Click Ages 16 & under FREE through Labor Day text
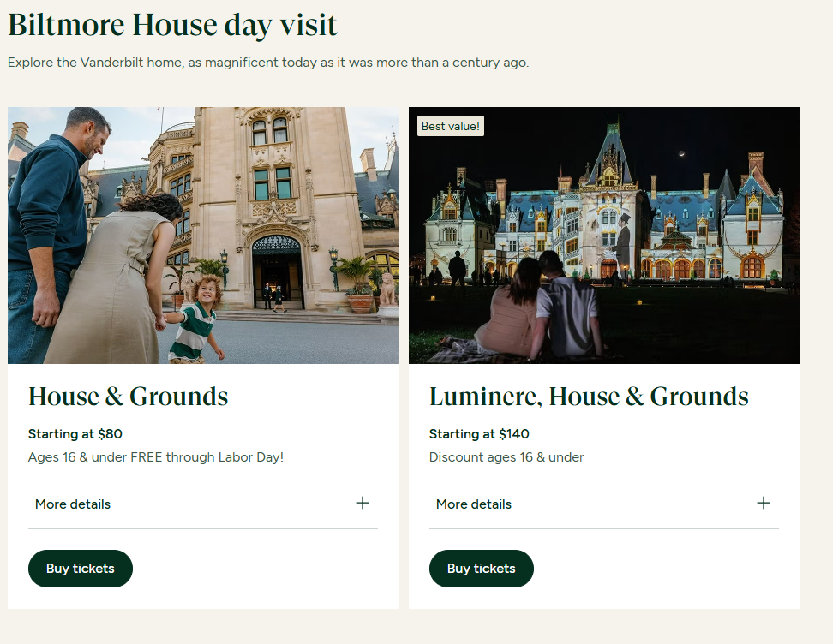Screen dimensions: 833x644 pos(156,457)
